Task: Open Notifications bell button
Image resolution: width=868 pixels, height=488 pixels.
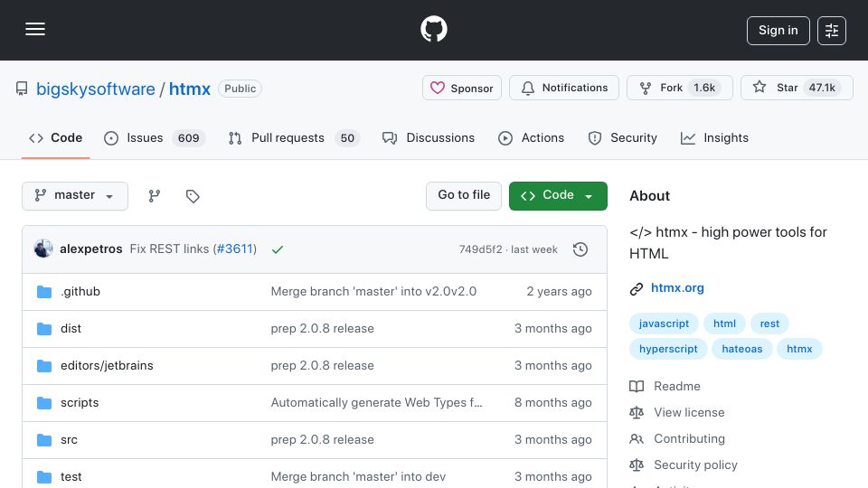Action: point(563,88)
